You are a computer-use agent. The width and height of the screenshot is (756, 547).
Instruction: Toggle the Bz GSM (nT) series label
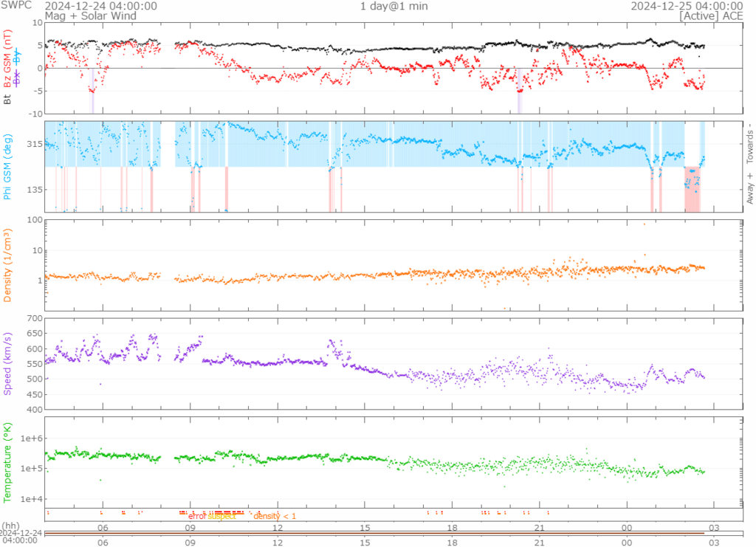(7, 59)
